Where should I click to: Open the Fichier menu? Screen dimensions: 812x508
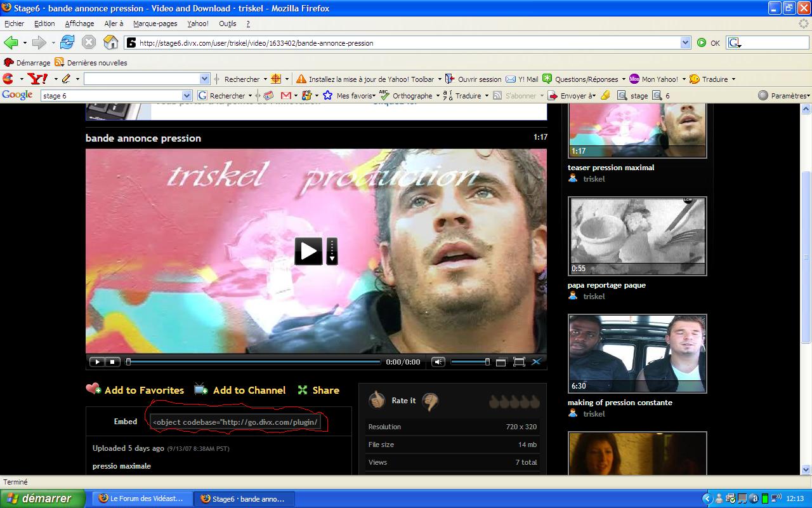click(14, 23)
